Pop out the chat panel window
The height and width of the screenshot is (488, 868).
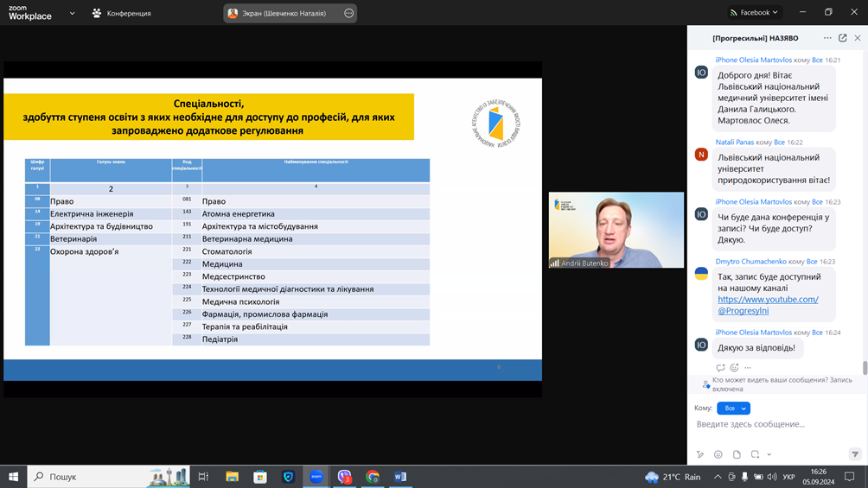[x=843, y=38]
